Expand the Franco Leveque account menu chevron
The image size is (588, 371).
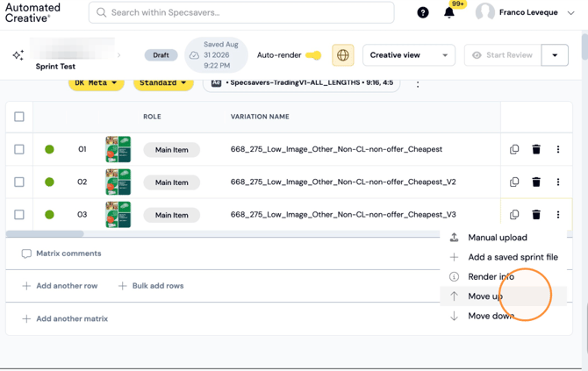tap(570, 13)
